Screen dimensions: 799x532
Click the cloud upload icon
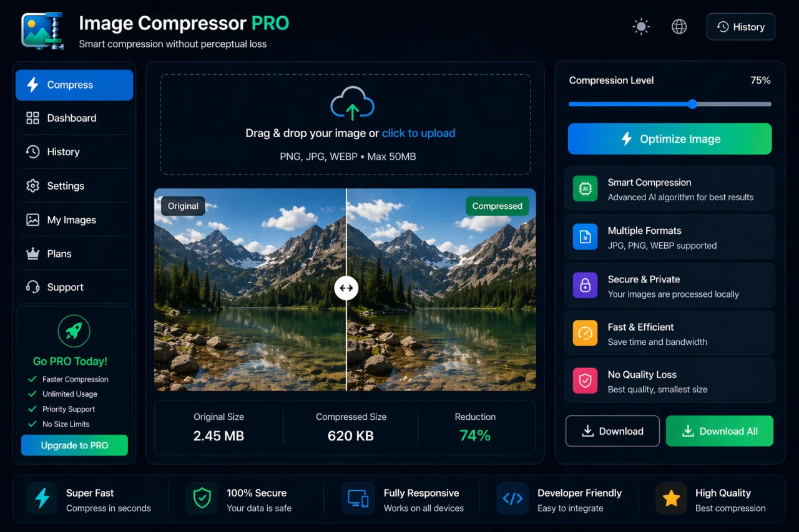[x=352, y=103]
